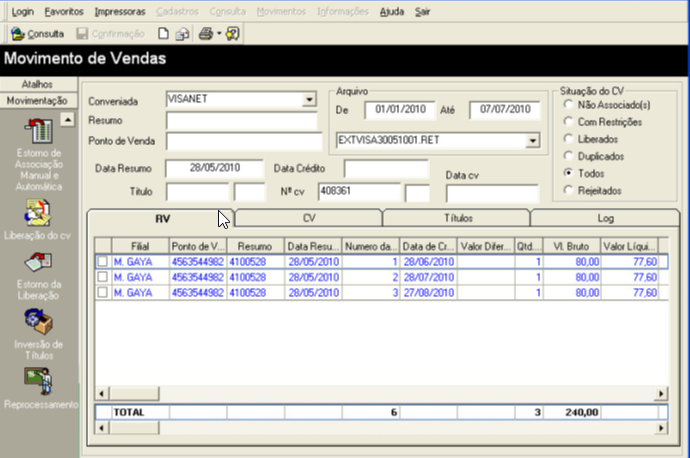This screenshot has width=690, height=458.
Task: Open Estorno de Associação Manual e Automática
Action: coord(39,131)
